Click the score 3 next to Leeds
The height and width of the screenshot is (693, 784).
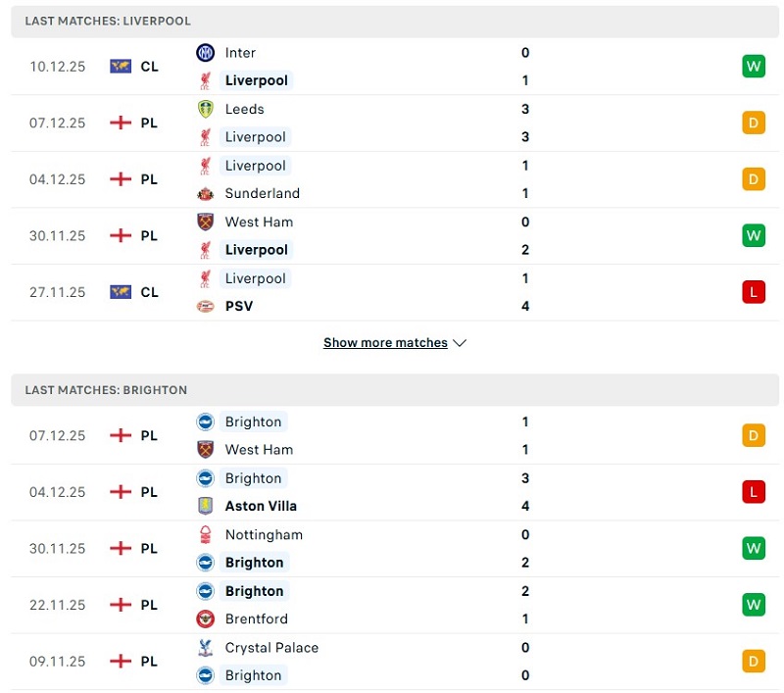tap(525, 109)
